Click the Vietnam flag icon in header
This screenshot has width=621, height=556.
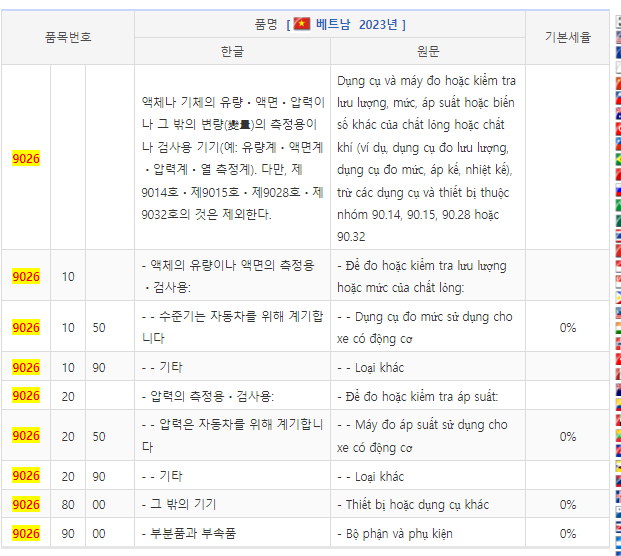[302, 24]
